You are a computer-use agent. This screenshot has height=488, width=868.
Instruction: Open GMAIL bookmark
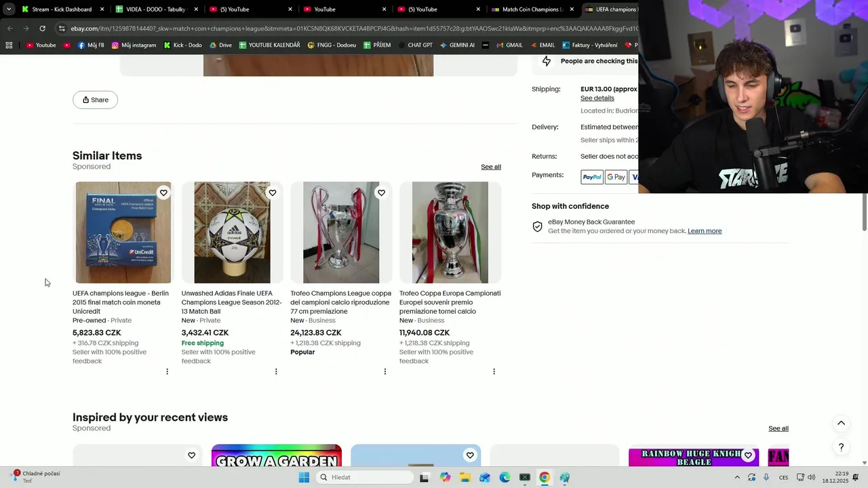[509, 45]
